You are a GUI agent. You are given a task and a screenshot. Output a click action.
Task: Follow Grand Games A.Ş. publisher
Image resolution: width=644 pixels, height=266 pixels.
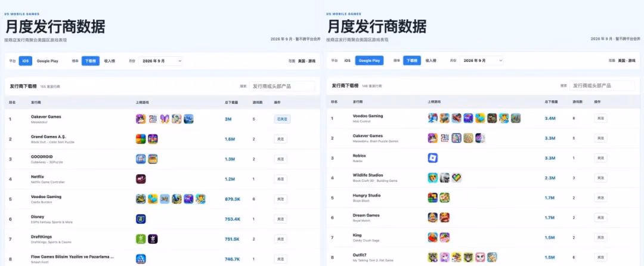coord(280,139)
